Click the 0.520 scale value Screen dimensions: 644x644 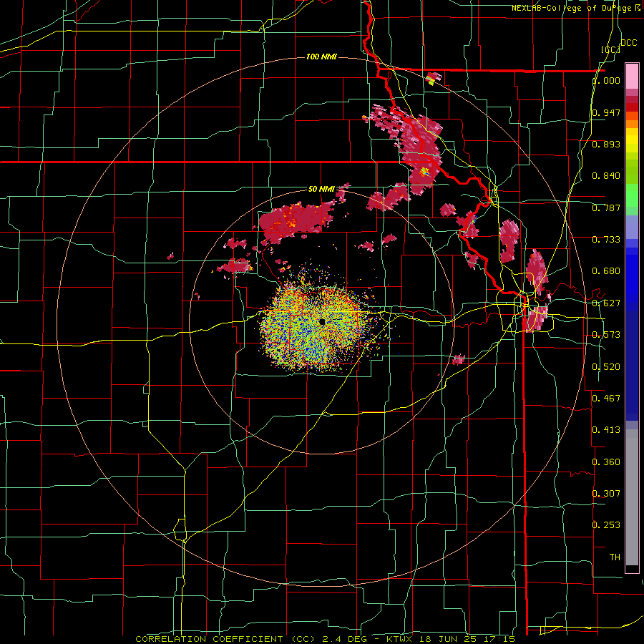(x=606, y=367)
